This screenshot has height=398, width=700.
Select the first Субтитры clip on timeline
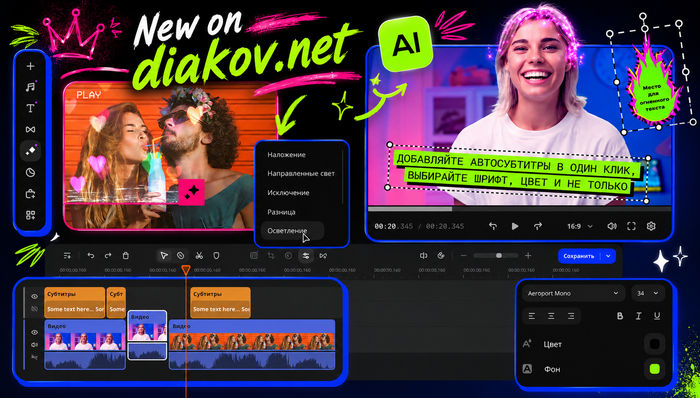pyautogui.click(x=75, y=303)
